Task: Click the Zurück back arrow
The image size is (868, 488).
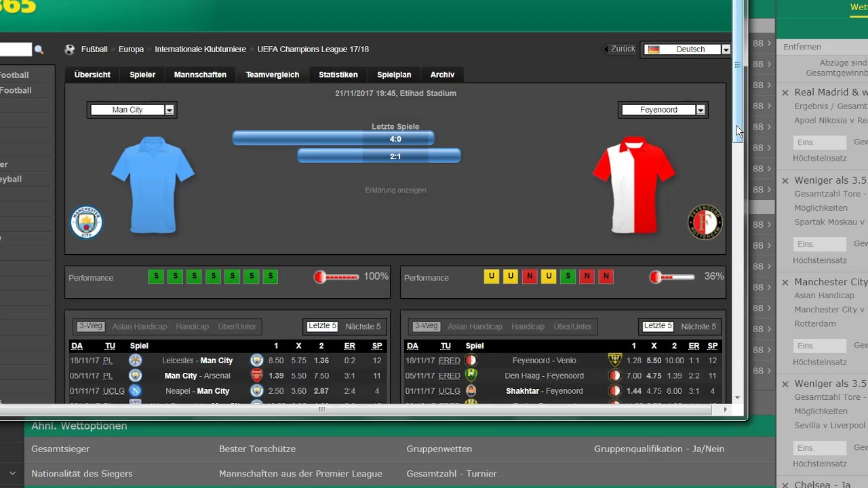Action: 606,49
